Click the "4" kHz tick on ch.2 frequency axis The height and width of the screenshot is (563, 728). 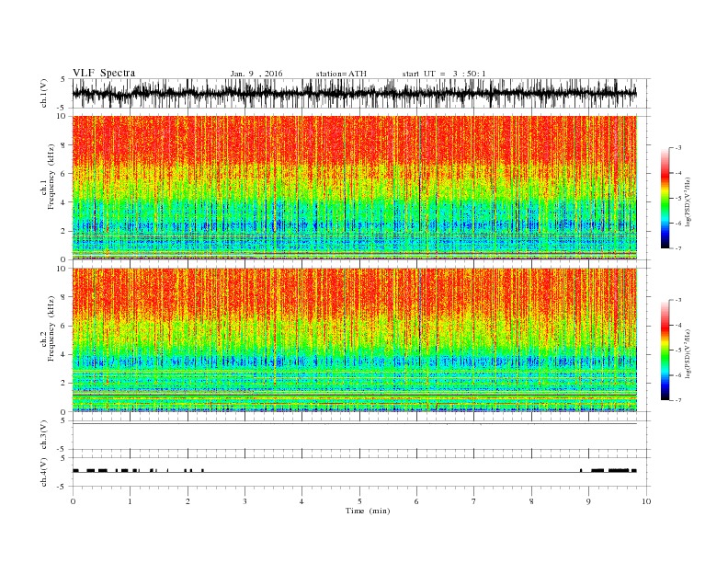coord(64,354)
